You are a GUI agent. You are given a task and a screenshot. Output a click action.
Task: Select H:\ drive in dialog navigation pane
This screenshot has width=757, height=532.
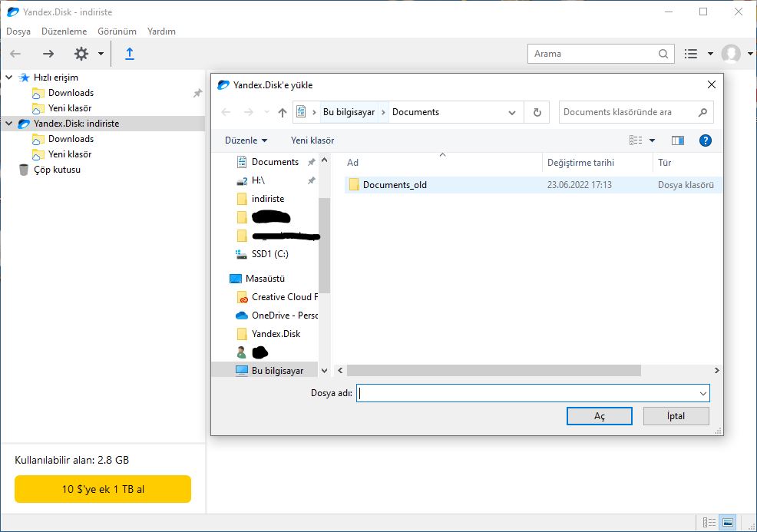point(258,180)
